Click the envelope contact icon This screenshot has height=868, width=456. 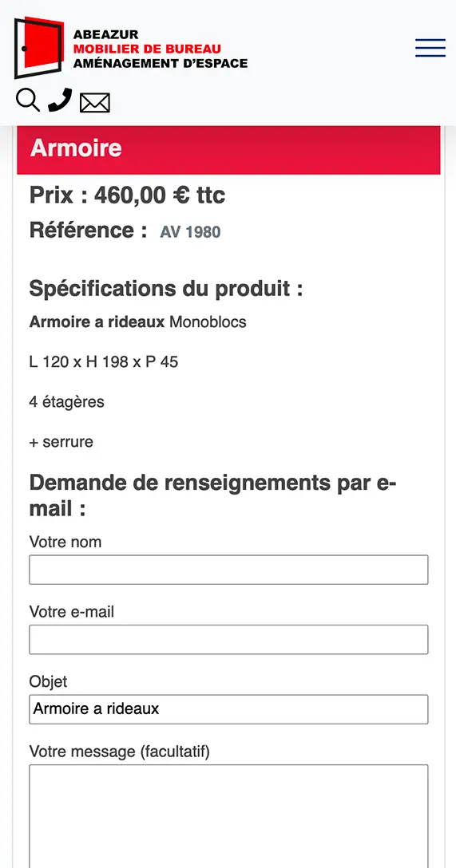coord(95,103)
